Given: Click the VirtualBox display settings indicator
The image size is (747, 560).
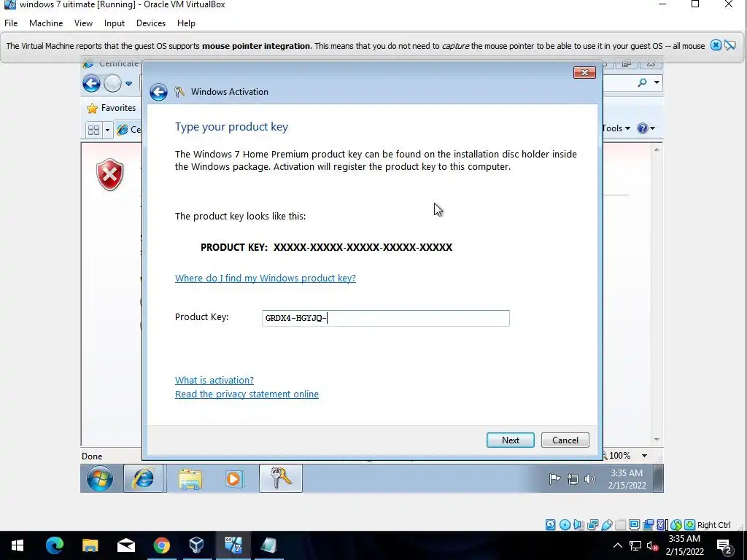Looking at the screenshot, I should [634, 525].
